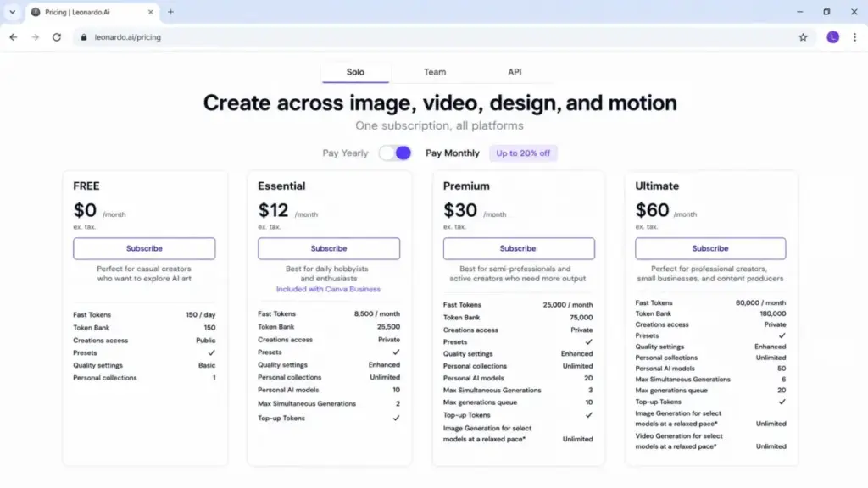Click the FREE Creations access Public value

click(x=205, y=341)
